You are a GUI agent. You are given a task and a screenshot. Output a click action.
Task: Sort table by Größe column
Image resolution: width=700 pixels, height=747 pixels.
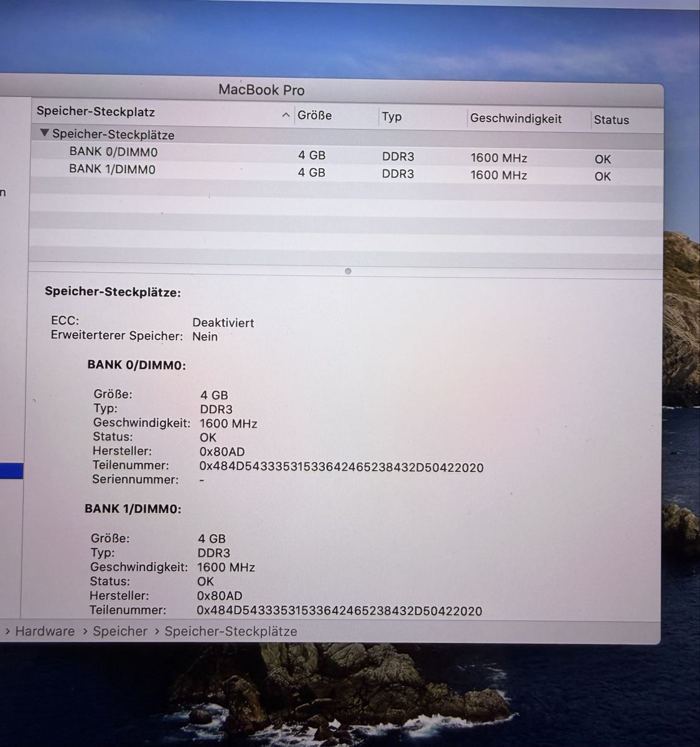(314, 115)
